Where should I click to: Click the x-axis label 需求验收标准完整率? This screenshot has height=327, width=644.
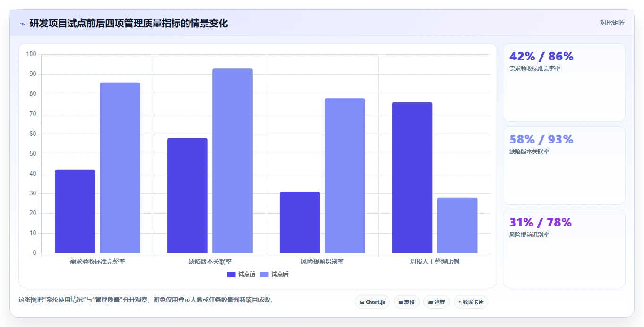pos(97,261)
